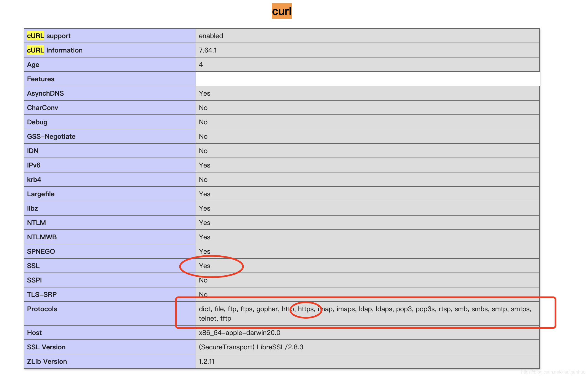This screenshot has width=588, height=377.
Task: Click the 'Yes' value beside AsynchDNS
Action: click(x=204, y=93)
